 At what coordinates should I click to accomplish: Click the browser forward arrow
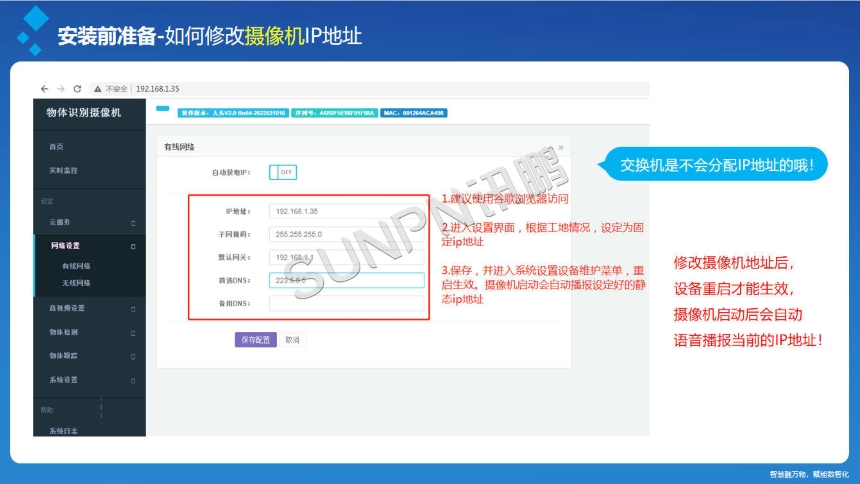coord(61,88)
